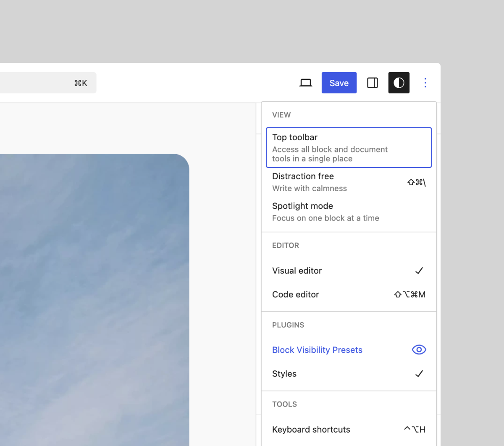504x446 pixels.
Task: Close the Options three-dot menu
Action: (x=425, y=83)
